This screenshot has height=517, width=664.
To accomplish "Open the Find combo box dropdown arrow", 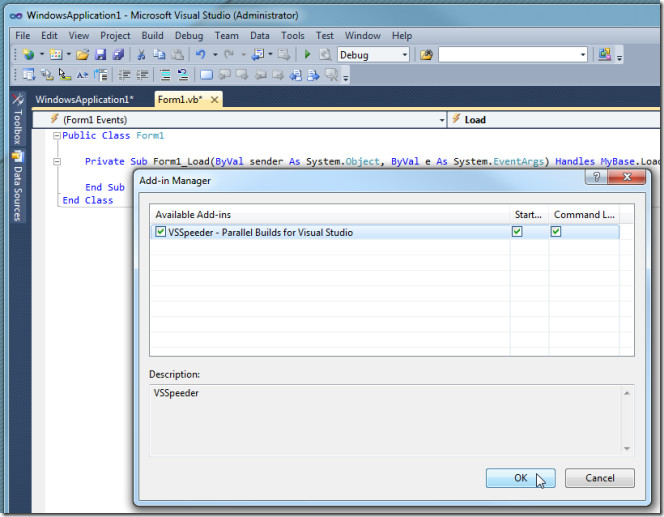I will click(x=583, y=55).
